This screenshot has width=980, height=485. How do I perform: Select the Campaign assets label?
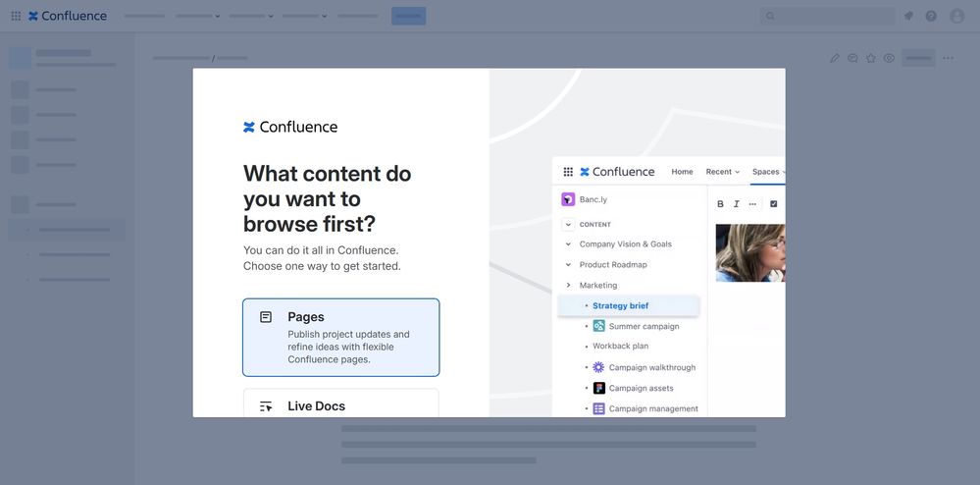point(642,388)
